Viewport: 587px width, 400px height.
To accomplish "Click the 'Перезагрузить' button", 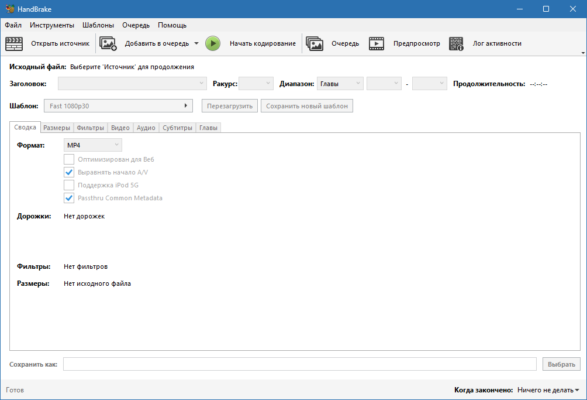I will click(x=229, y=106).
